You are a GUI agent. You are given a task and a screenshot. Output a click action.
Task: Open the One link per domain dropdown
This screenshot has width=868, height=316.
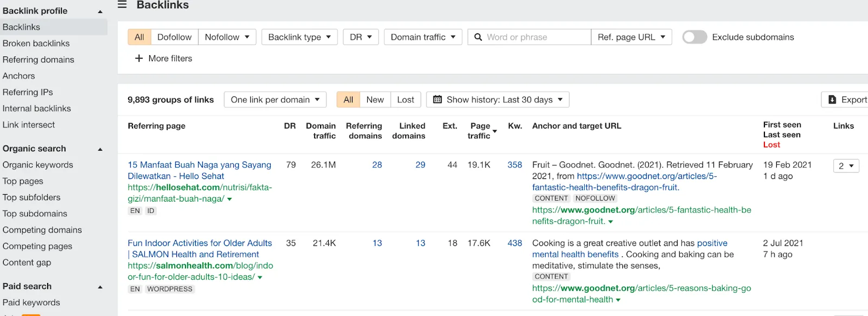pyautogui.click(x=275, y=100)
